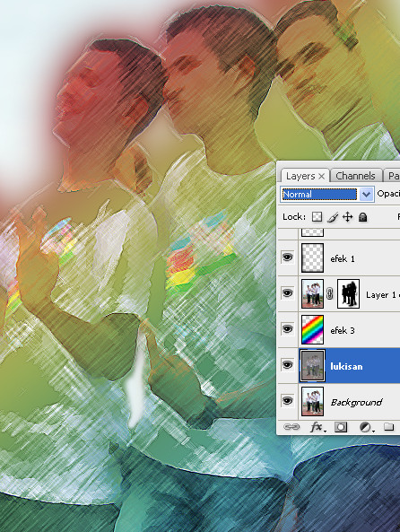Select the Layer 1 mask thumbnail

349,294
